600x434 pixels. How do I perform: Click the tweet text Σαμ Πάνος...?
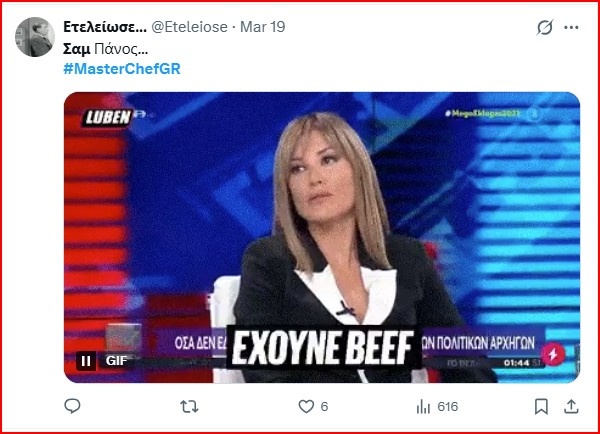click(x=105, y=49)
